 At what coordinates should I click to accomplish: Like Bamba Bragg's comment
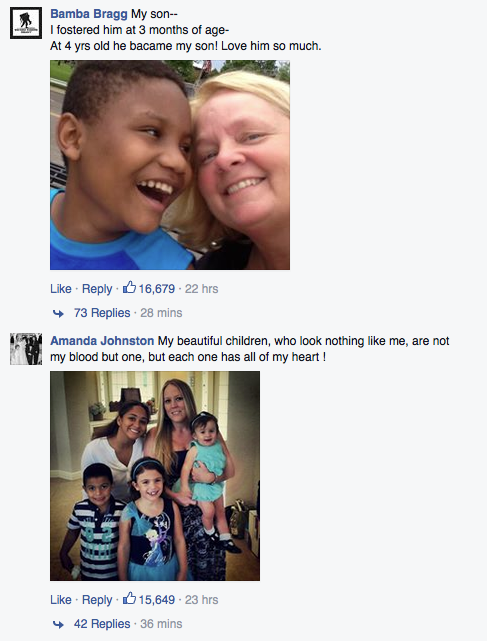click(x=61, y=289)
